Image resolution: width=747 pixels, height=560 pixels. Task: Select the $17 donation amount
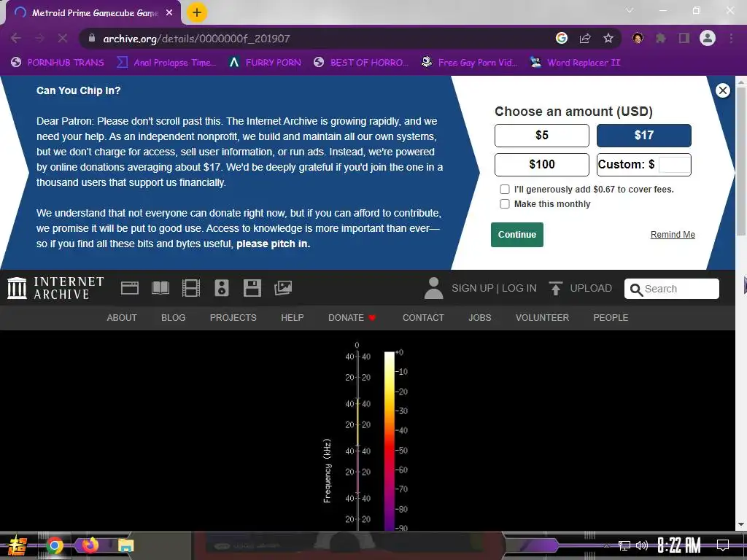tap(643, 135)
